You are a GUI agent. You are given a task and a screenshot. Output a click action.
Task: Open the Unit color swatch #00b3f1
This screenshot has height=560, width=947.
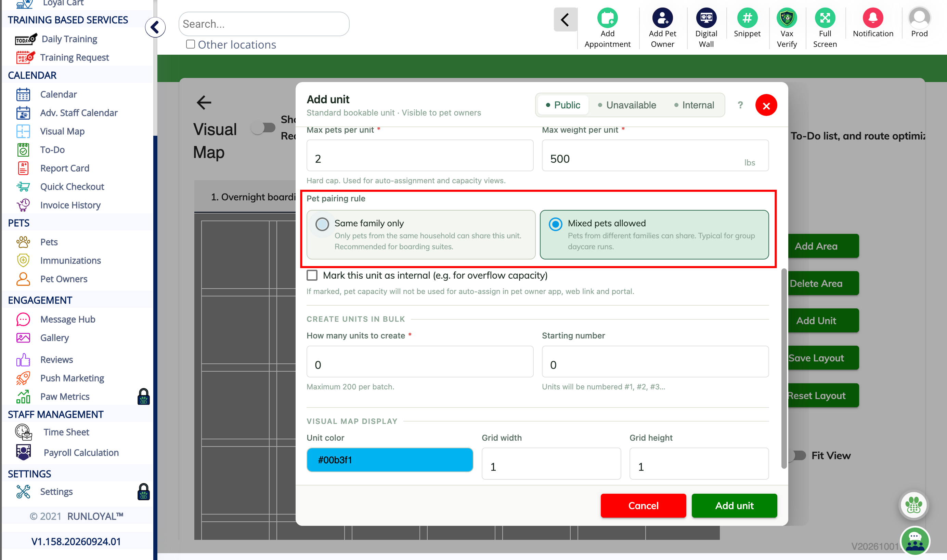point(390,459)
